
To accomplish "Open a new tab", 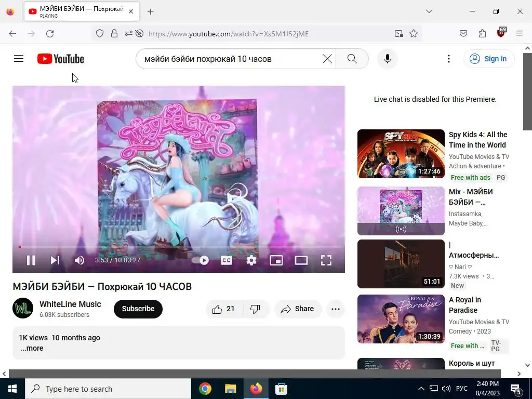I will pyautogui.click(x=150, y=12).
